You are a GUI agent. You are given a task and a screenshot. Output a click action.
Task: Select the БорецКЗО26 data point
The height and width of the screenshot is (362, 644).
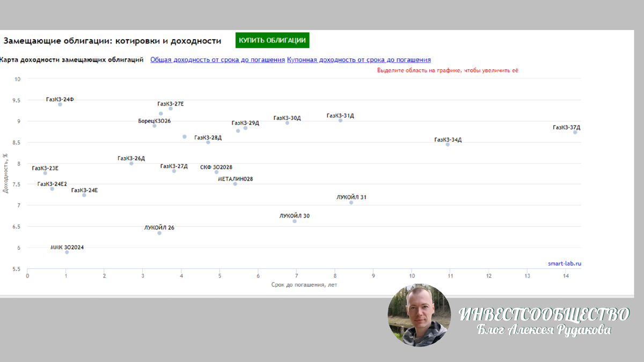click(155, 125)
